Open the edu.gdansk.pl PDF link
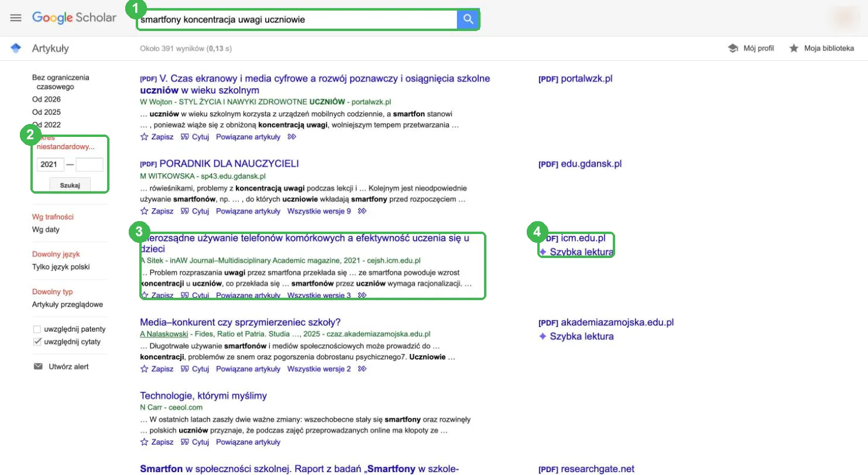868x475 pixels. pos(580,164)
